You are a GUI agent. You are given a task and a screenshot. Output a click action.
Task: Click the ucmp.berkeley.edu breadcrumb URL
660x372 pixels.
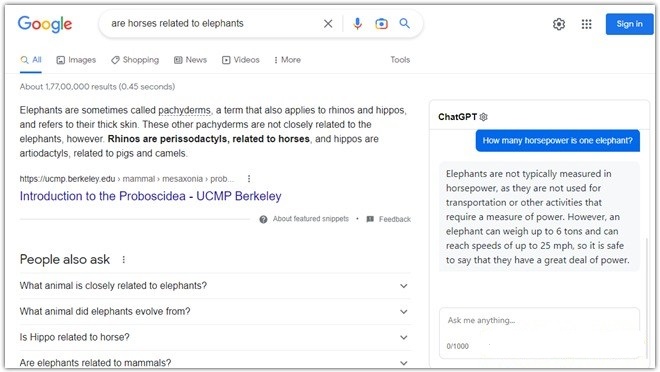coord(126,179)
